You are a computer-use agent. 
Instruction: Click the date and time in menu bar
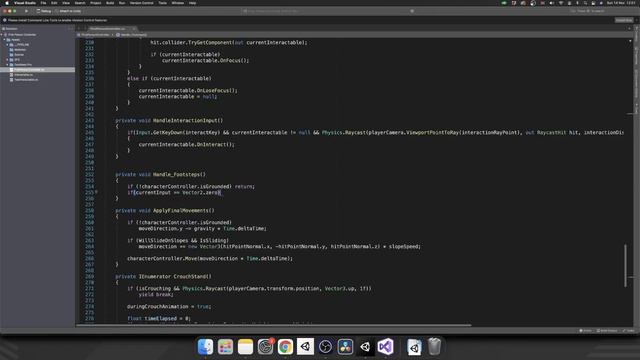point(621,3)
